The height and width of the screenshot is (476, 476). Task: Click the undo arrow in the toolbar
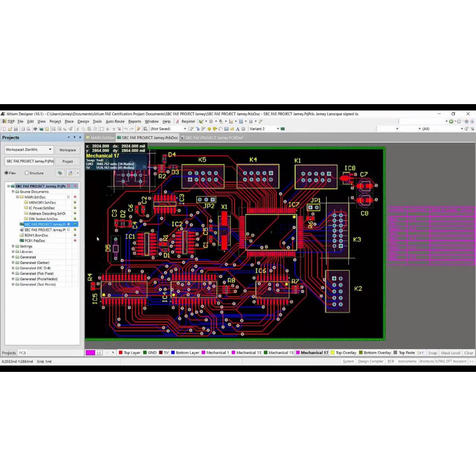[x=126, y=129]
